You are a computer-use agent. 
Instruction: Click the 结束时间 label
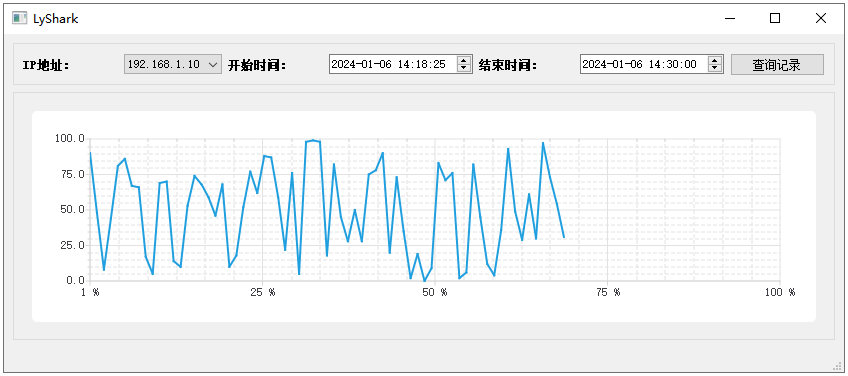pos(507,66)
